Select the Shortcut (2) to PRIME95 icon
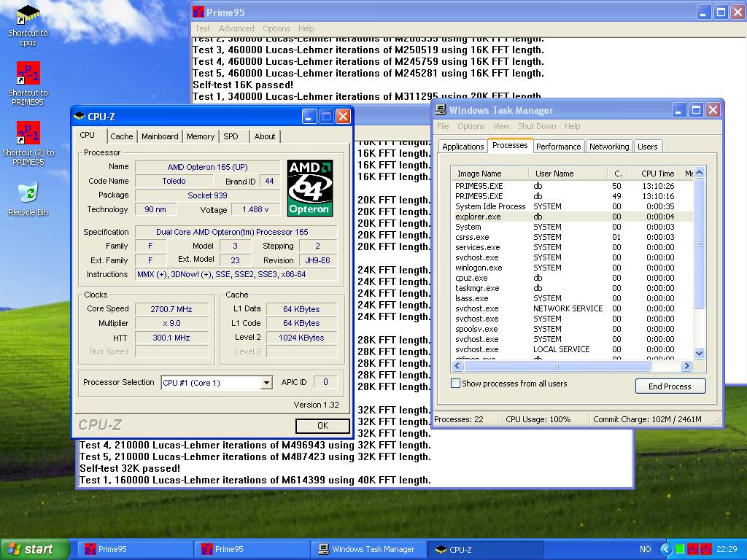The image size is (747, 560). point(28,144)
